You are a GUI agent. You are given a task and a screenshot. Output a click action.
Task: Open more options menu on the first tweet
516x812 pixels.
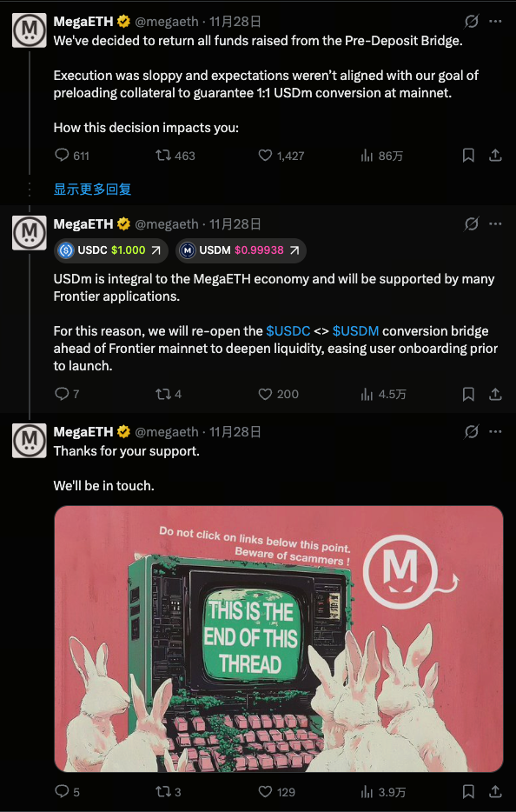click(495, 21)
